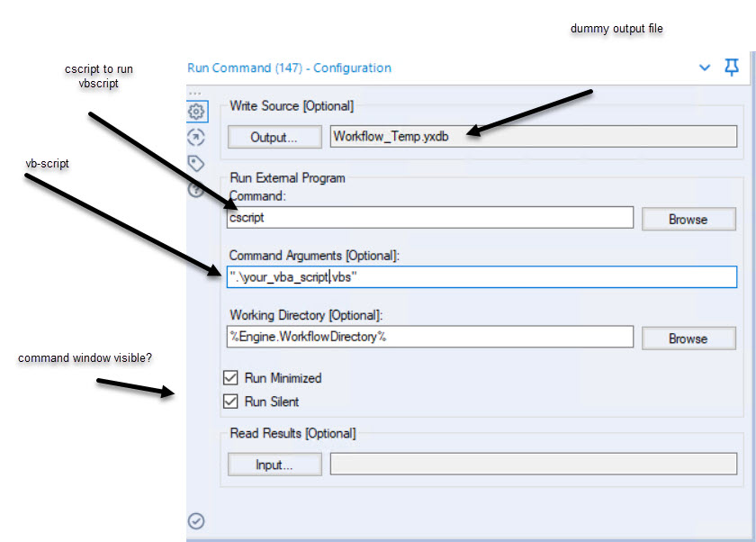
Task: Open the Read Results Input file picker
Action: (274, 464)
